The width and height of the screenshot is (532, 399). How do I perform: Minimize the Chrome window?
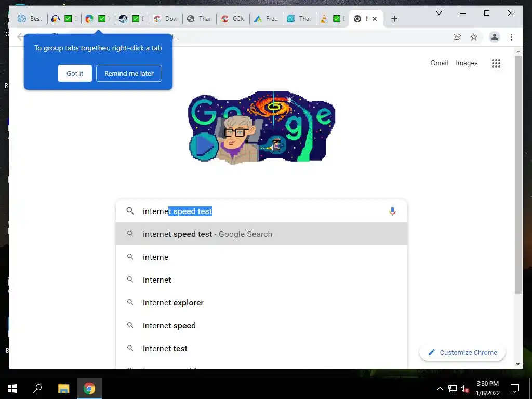point(463,13)
